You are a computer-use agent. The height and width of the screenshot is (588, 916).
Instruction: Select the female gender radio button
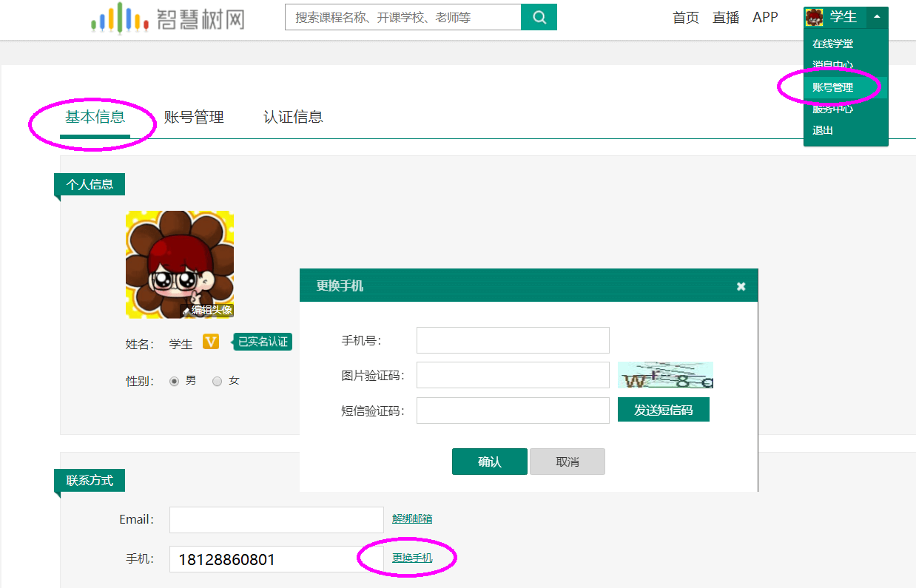[x=218, y=382]
